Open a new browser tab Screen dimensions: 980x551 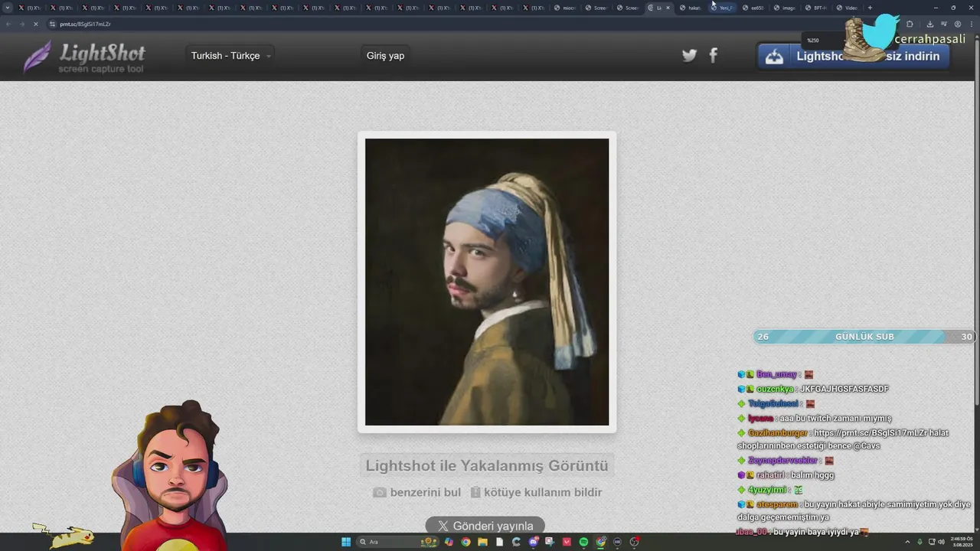870,8
